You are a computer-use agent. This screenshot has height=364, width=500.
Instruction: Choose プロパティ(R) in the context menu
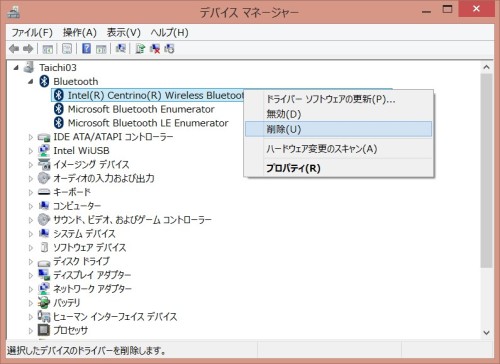(338, 168)
